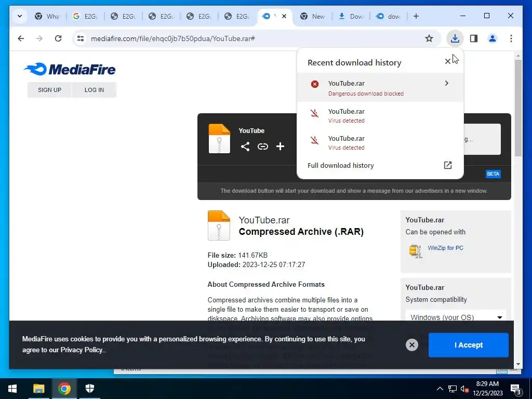Show hidden system tray icons
Screen dimensions: 532x399
pos(440,389)
